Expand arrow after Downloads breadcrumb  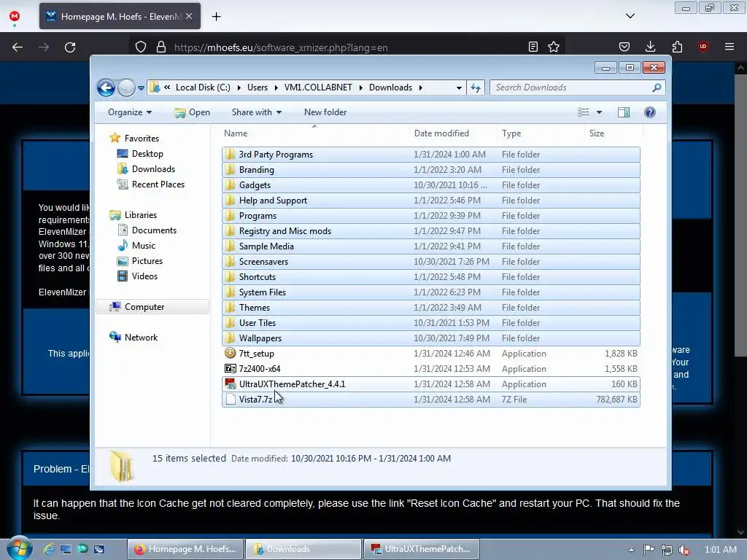pos(421,87)
